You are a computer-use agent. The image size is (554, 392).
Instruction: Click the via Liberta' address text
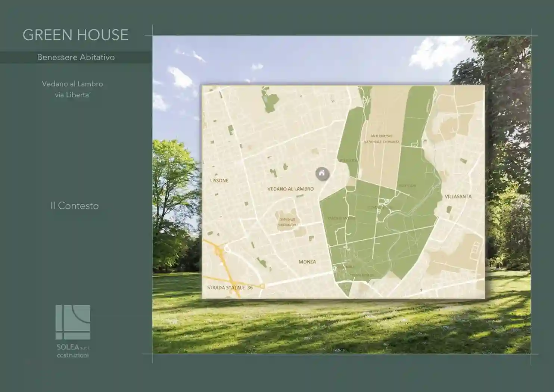tap(72, 95)
